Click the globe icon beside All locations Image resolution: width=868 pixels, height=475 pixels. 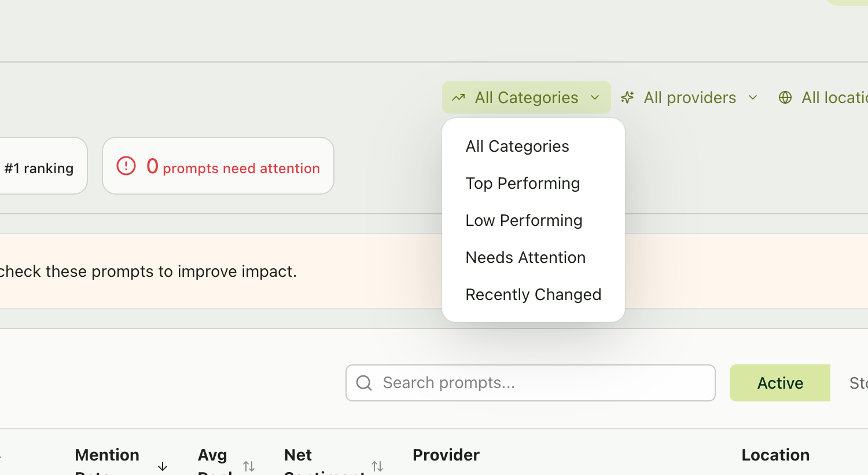(785, 97)
